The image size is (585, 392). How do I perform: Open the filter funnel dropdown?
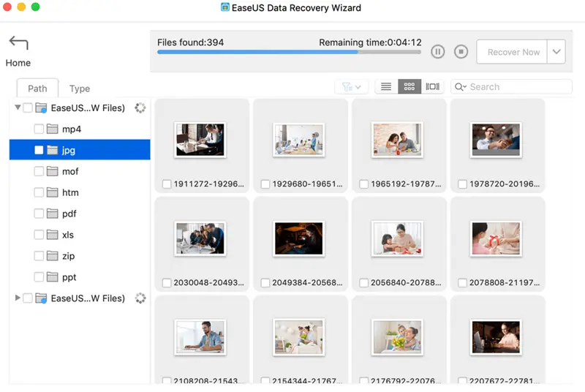click(x=351, y=87)
